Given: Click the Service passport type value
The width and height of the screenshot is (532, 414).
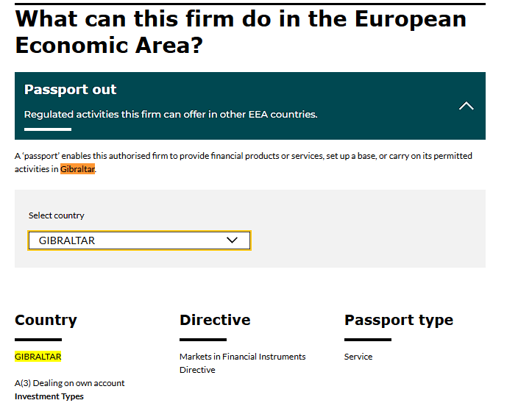Looking at the screenshot, I should pos(358,357).
